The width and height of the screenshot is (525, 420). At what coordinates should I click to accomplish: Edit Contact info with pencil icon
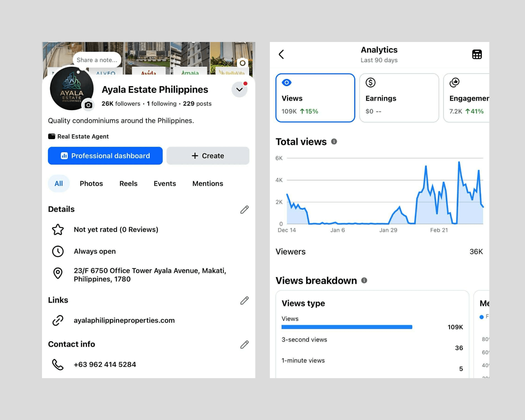coord(244,344)
